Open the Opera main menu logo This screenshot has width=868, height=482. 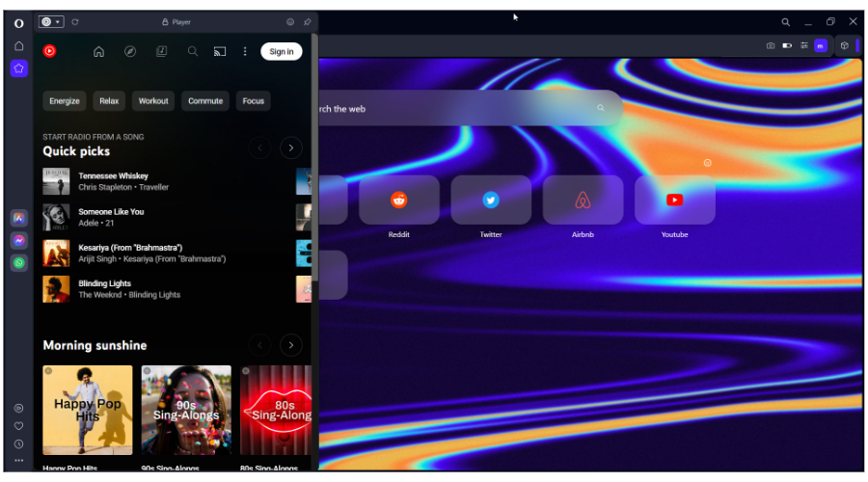coord(19,23)
